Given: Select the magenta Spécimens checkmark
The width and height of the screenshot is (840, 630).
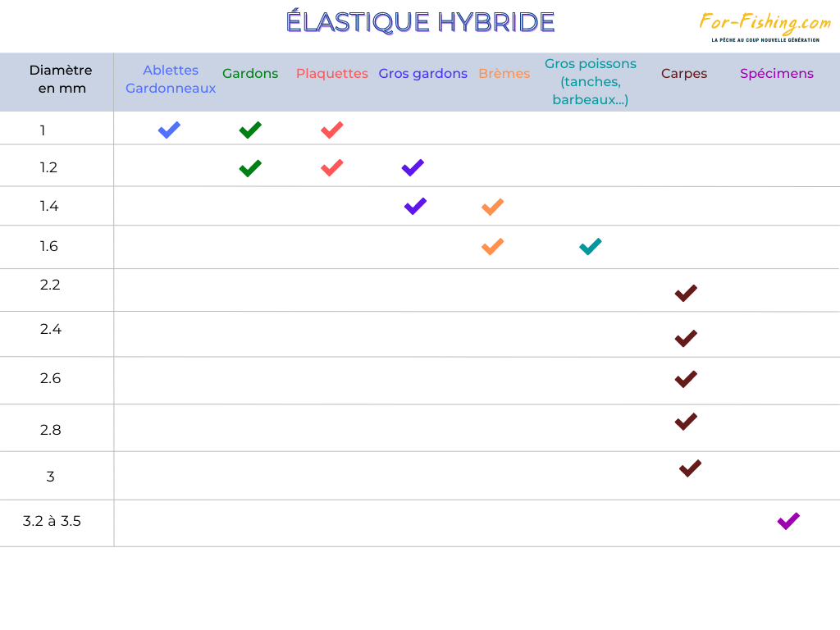Looking at the screenshot, I should (x=788, y=521).
